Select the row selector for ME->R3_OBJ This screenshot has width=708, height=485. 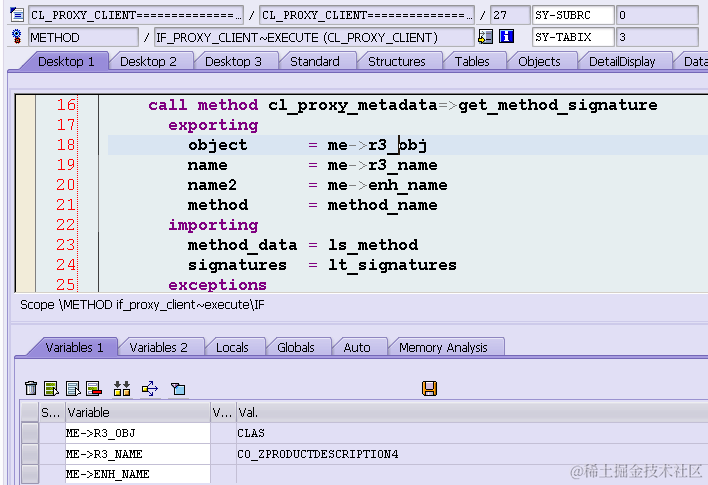30,433
